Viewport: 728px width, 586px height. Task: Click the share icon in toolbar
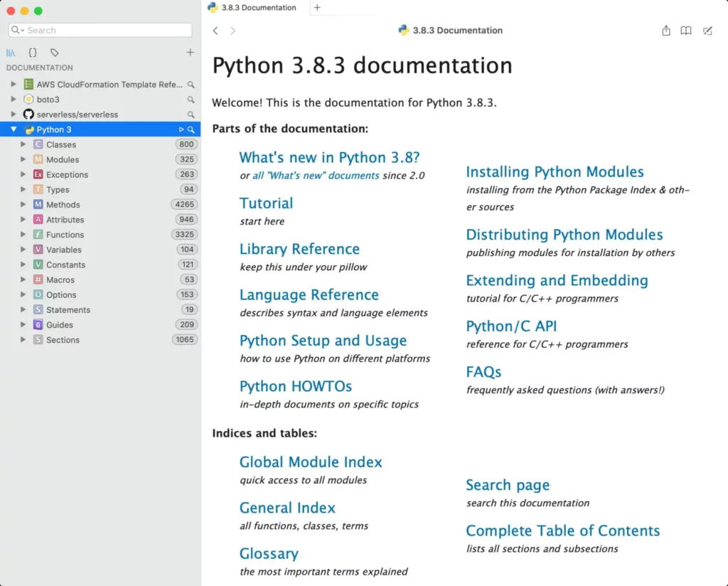point(666,31)
